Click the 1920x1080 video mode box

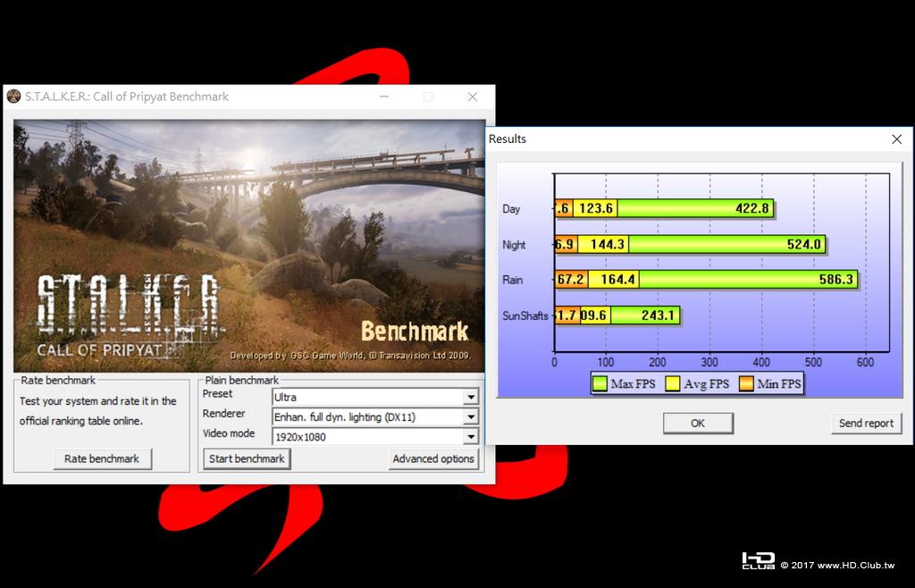pos(375,437)
